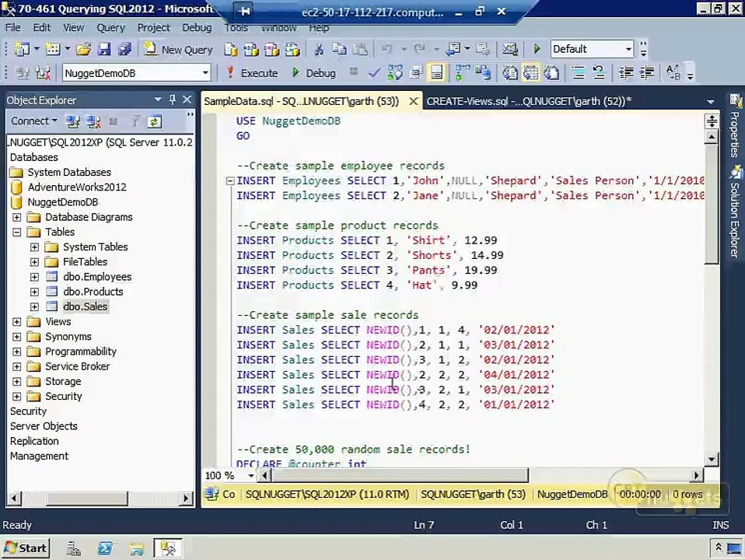
Task: Open the Project menu
Action: pyautogui.click(x=153, y=27)
